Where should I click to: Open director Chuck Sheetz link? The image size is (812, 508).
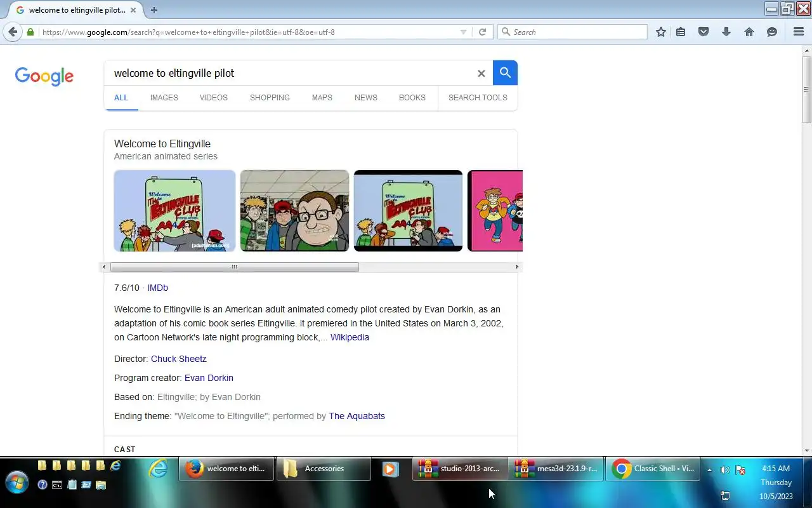(179, 359)
